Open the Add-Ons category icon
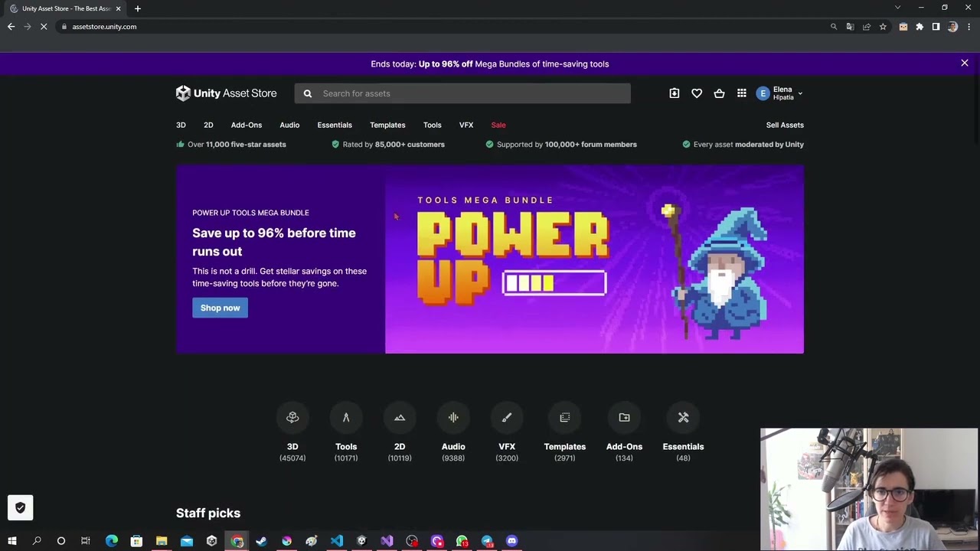 pyautogui.click(x=624, y=417)
